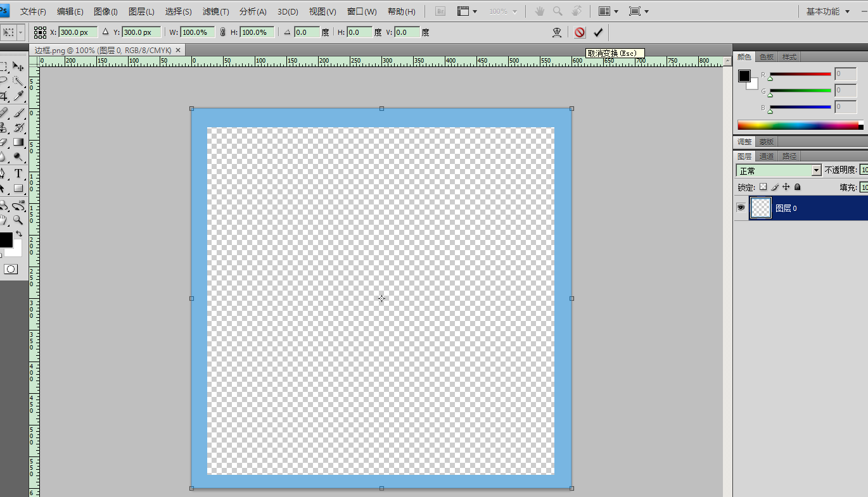Click the X position field
Screen dimensions: 868x497
click(x=79, y=32)
